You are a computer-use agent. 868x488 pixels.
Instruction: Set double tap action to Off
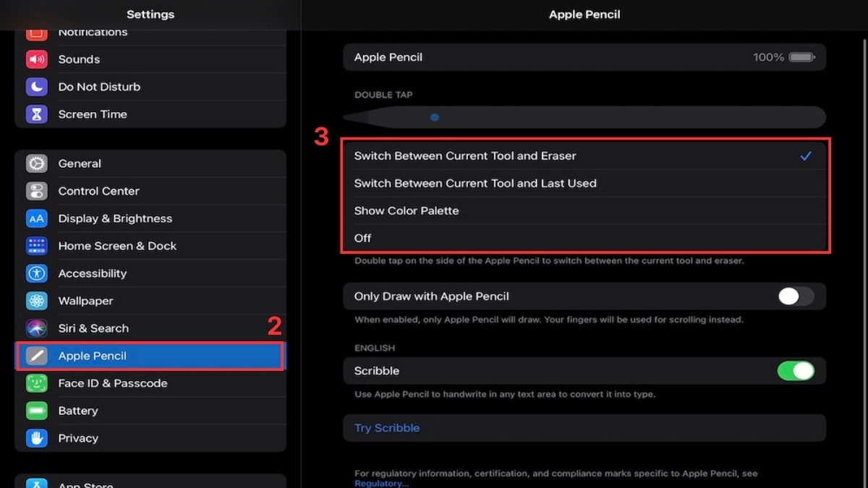(x=584, y=238)
